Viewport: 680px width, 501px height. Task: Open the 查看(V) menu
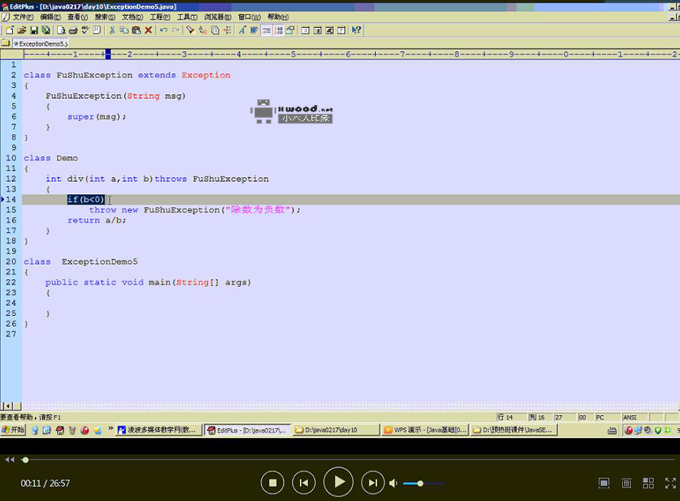(78, 17)
